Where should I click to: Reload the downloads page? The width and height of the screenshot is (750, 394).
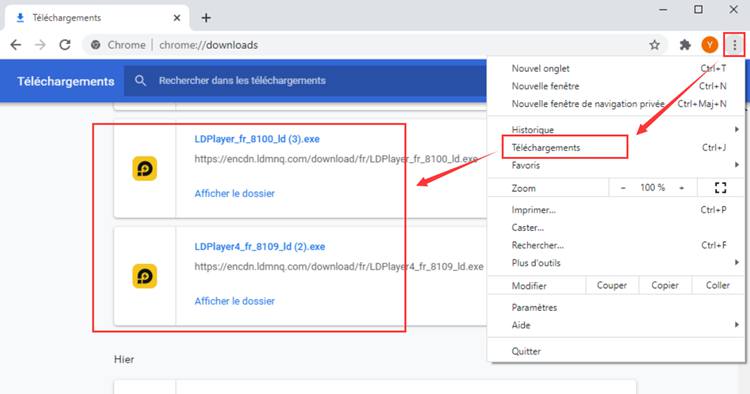tap(65, 45)
